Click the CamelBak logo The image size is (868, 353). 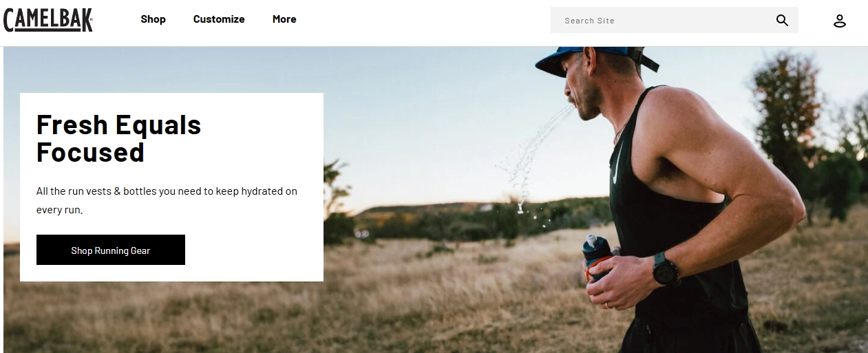coord(48,20)
